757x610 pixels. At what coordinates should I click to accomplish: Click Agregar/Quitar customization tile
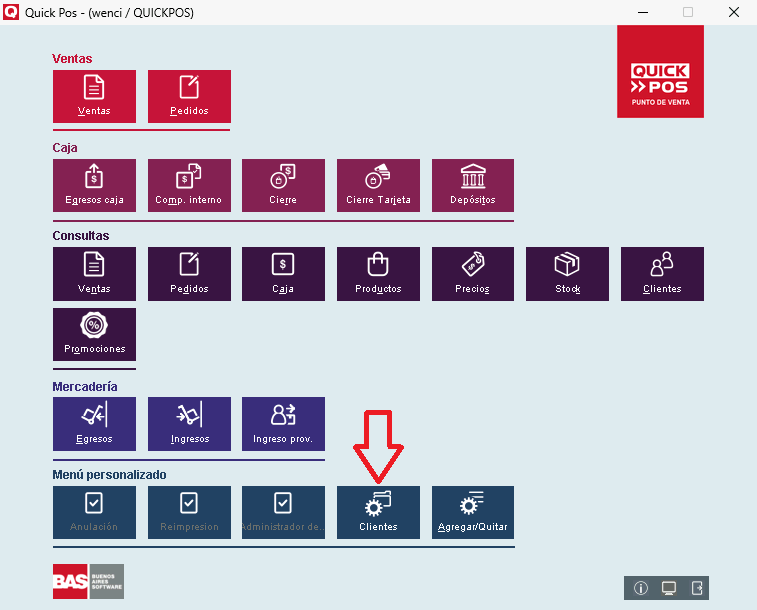[473, 512]
